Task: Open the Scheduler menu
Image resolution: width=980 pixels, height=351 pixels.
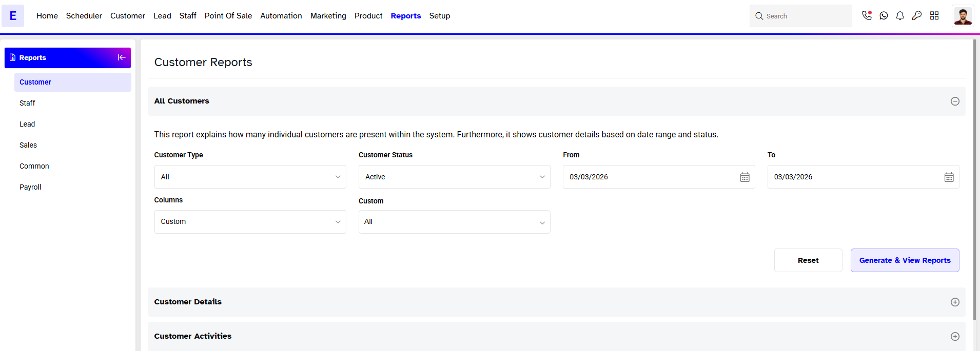Action: (x=84, y=16)
